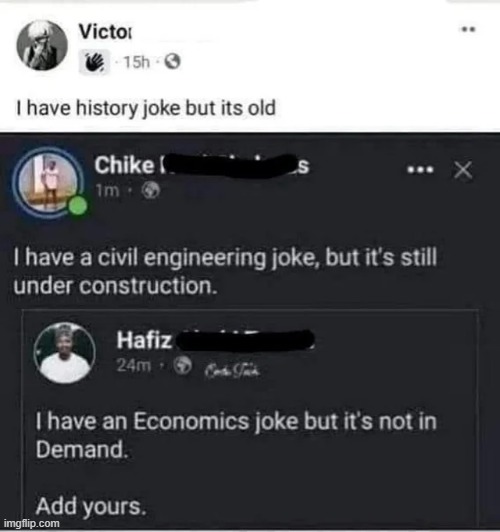Click the globe privacy icon beside 15h

click(x=173, y=62)
